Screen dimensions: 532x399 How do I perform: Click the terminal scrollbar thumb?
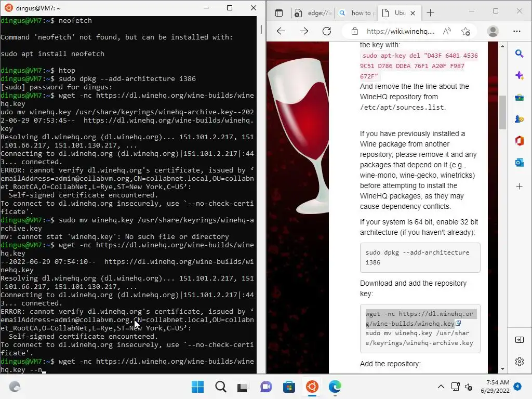(x=261, y=29)
